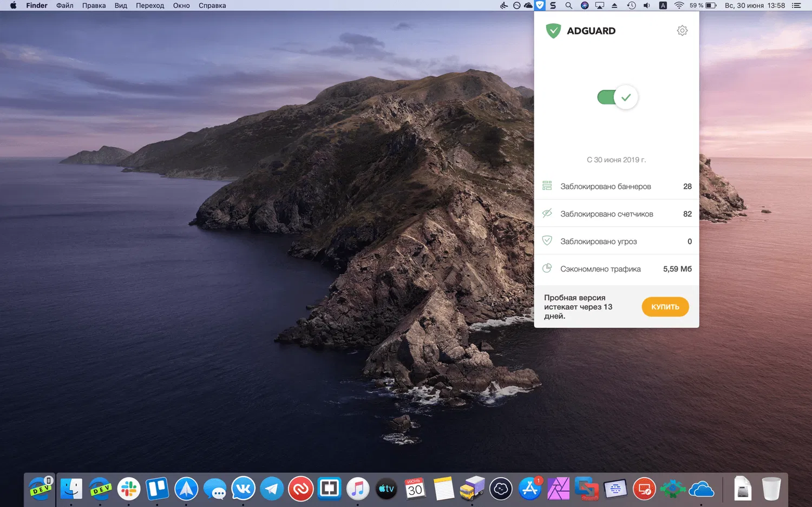812x507 pixels.
Task: Click the banner count 28
Action: pyautogui.click(x=687, y=187)
